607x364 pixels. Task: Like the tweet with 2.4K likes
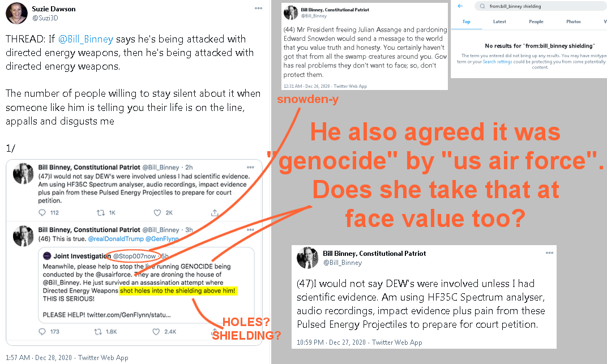coord(156,332)
